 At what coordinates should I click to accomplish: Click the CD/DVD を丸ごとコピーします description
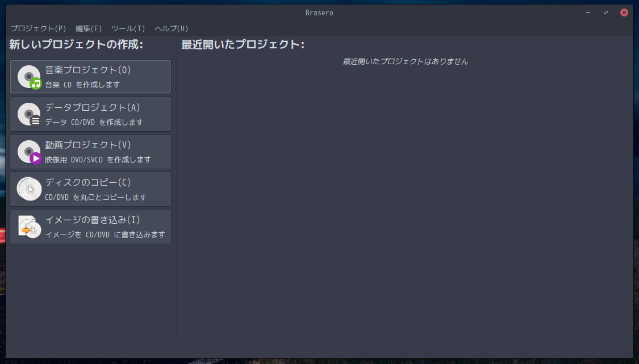(96, 197)
